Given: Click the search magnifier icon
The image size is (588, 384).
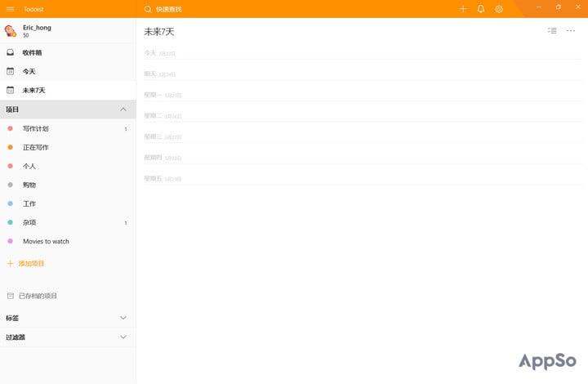Looking at the screenshot, I should [148, 9].
